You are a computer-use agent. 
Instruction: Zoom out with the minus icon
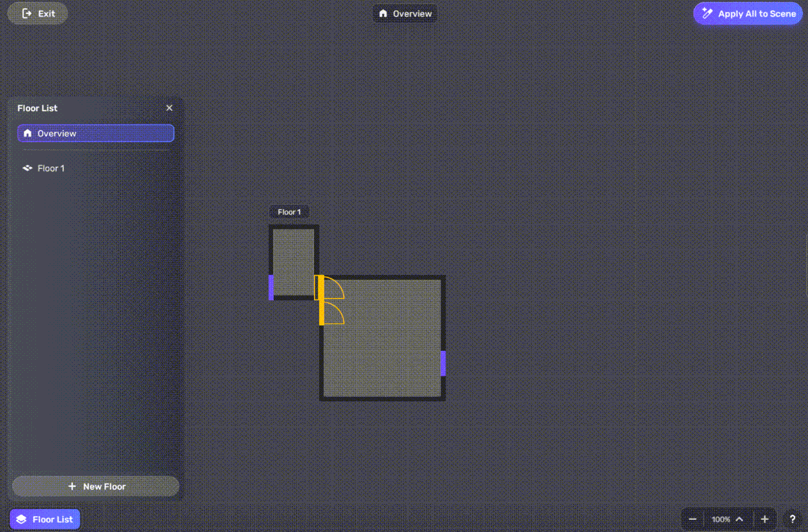click(692, 519)
